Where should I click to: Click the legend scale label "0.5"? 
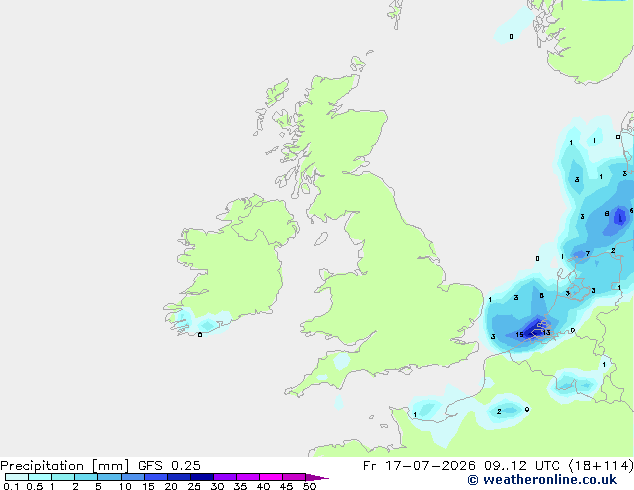pyautogui.click(x=34, y=486)
